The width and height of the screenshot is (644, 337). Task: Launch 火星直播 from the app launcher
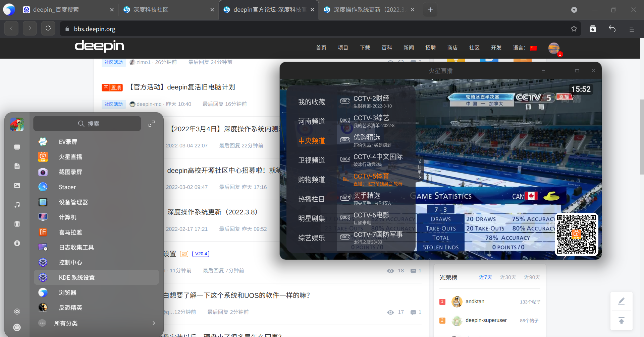point(71,157)
